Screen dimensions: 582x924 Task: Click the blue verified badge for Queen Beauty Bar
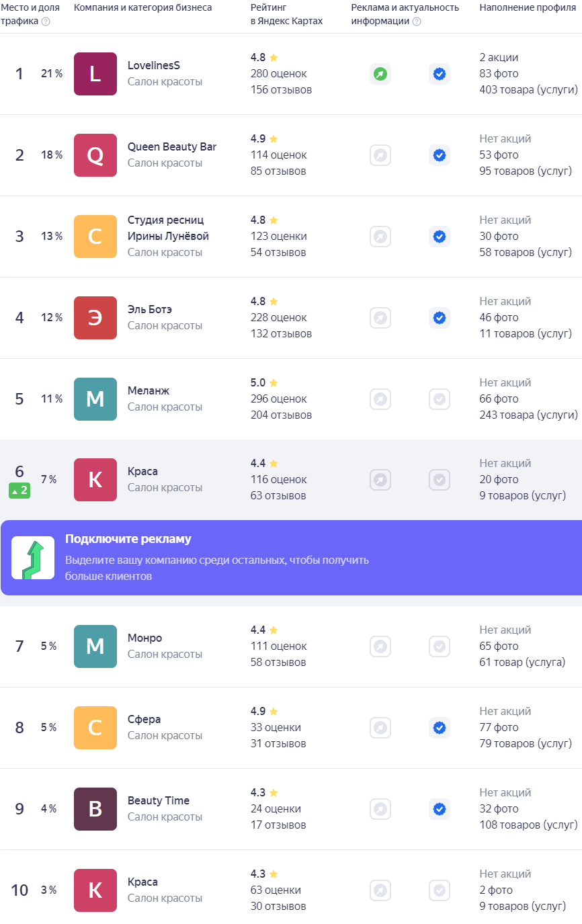pyautogui.click(x=440, y=155)
